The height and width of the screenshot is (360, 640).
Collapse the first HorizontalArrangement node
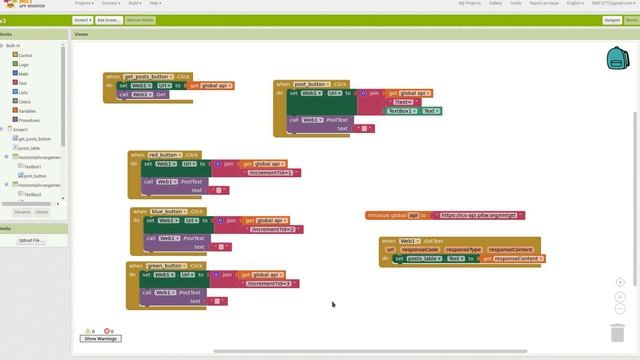pyautogui.click(x=7, y=157)
